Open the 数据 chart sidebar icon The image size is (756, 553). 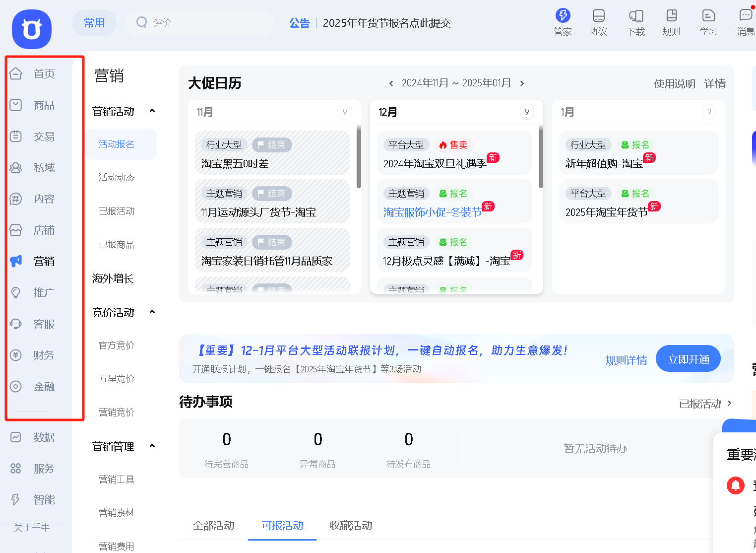[x=16, y=437]
